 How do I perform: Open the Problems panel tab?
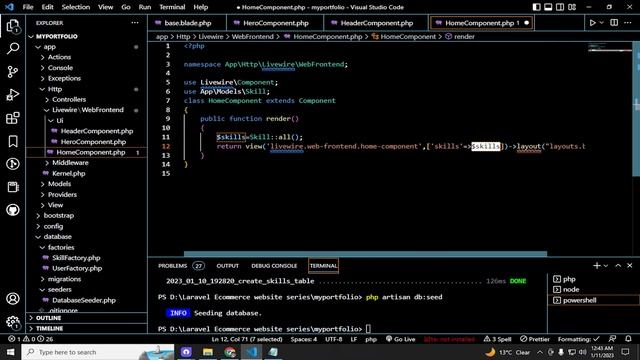[181, 266]
